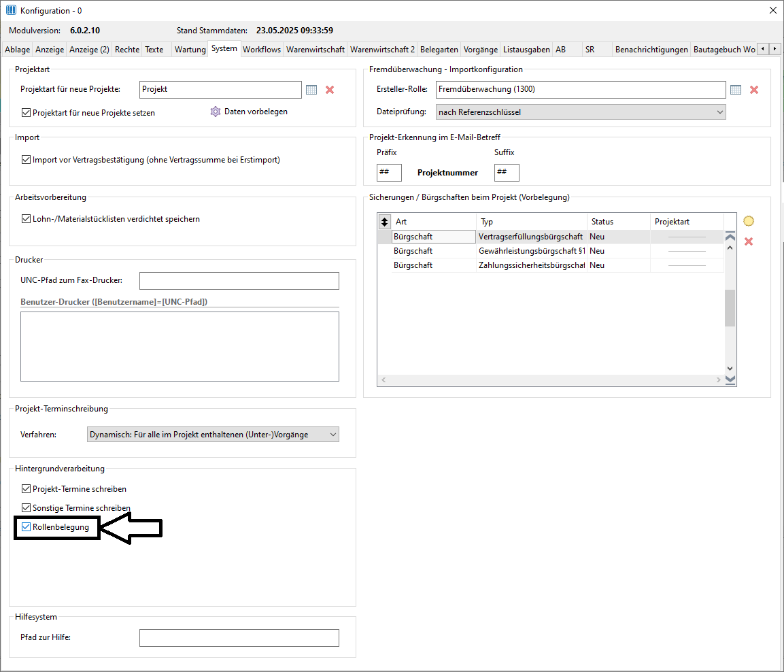The height and width of the screenshot is (672, 784).
Task: Open the Vorgänge tab
Action: pyautogui.click(x=481, y=50)
